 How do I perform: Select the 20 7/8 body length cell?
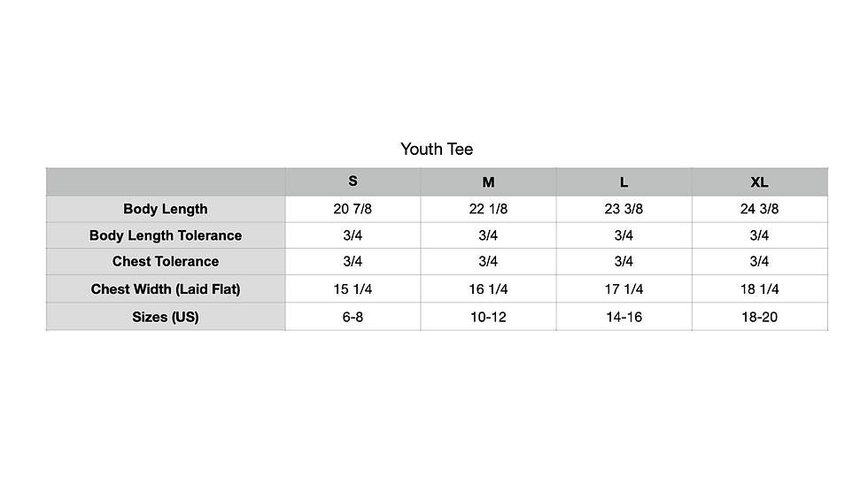[x=353, y=209]
